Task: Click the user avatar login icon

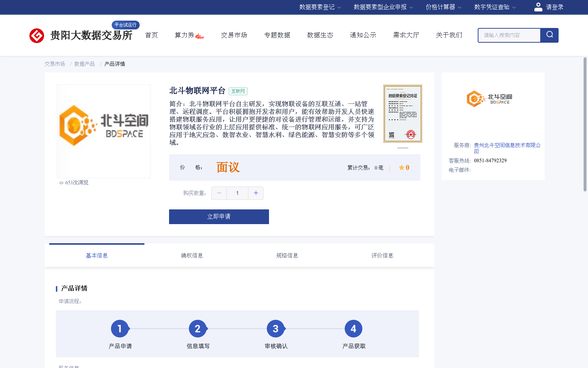Action: click(x=538, y=7)
